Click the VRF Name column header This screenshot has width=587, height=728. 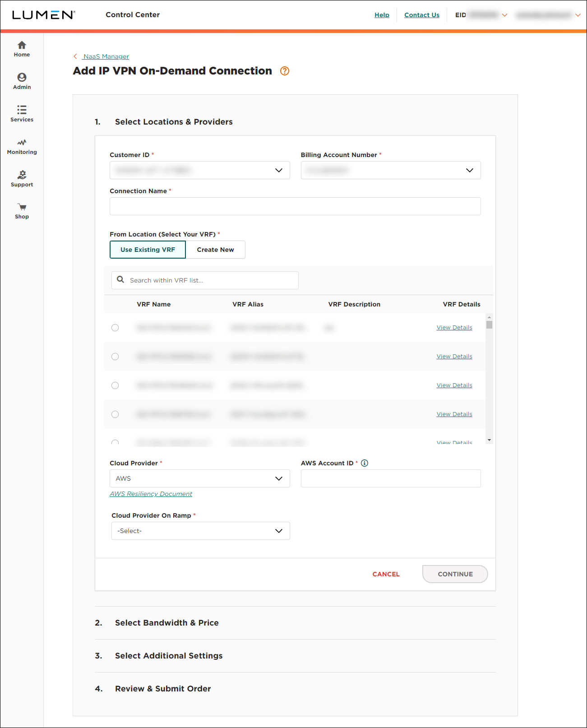(153, 304)
